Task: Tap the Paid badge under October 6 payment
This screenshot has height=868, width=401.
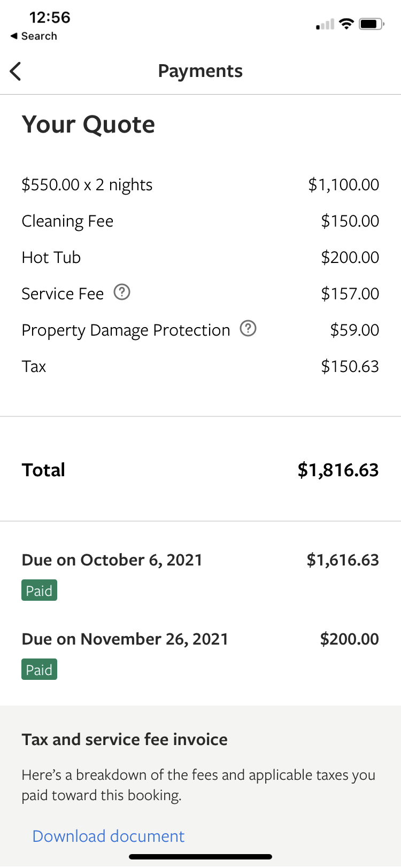Action: click(39, 590)
